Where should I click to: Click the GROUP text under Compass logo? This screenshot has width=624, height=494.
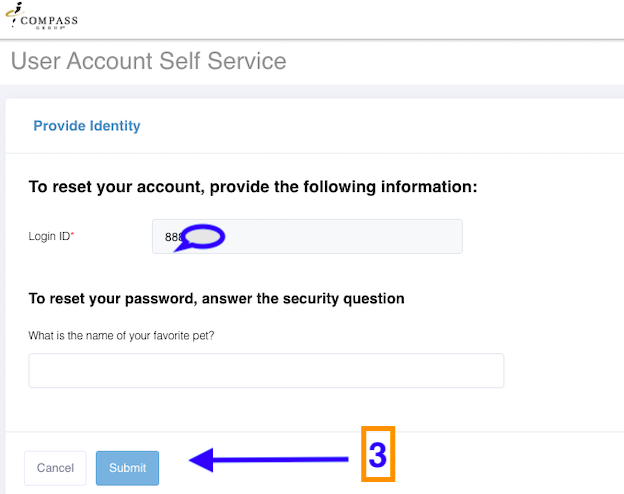coord(48,28)
